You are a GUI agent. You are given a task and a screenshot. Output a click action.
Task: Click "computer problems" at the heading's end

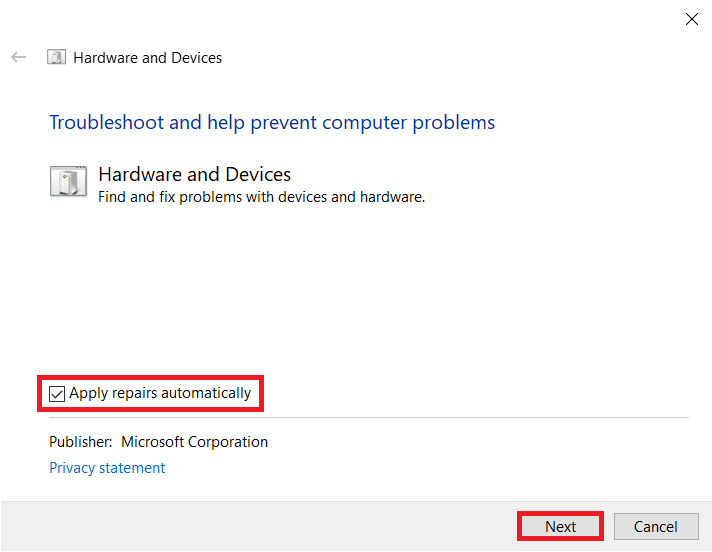coord(428,123)
